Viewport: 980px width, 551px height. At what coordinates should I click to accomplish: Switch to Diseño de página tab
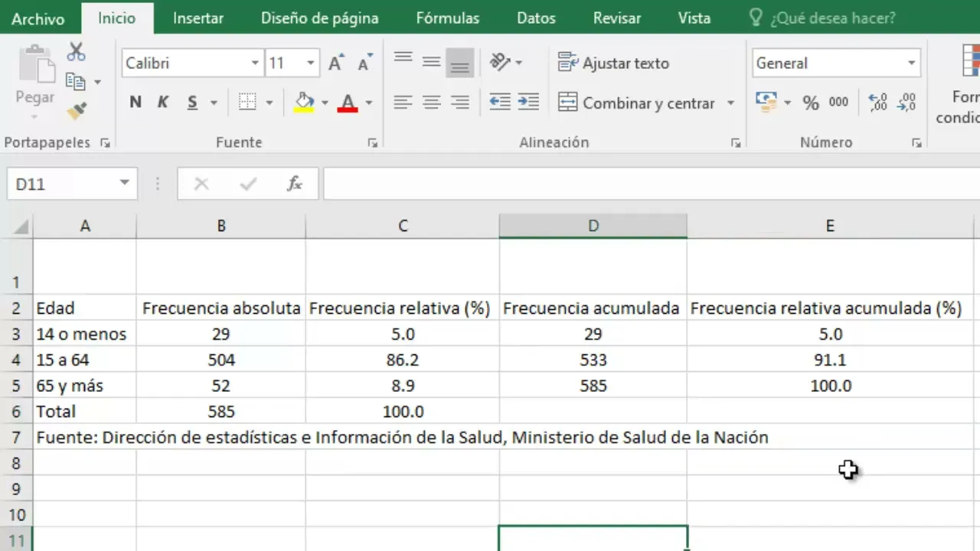coord(320,18)
